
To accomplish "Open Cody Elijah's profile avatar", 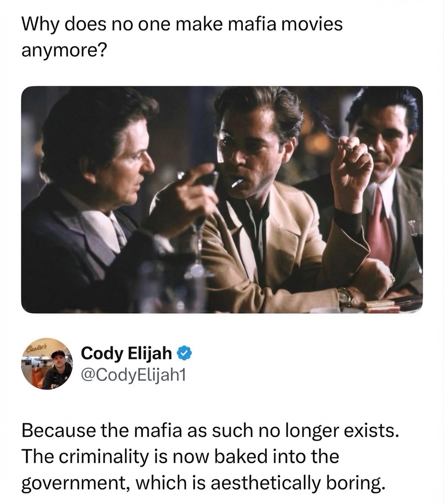I will coord(48,364).
